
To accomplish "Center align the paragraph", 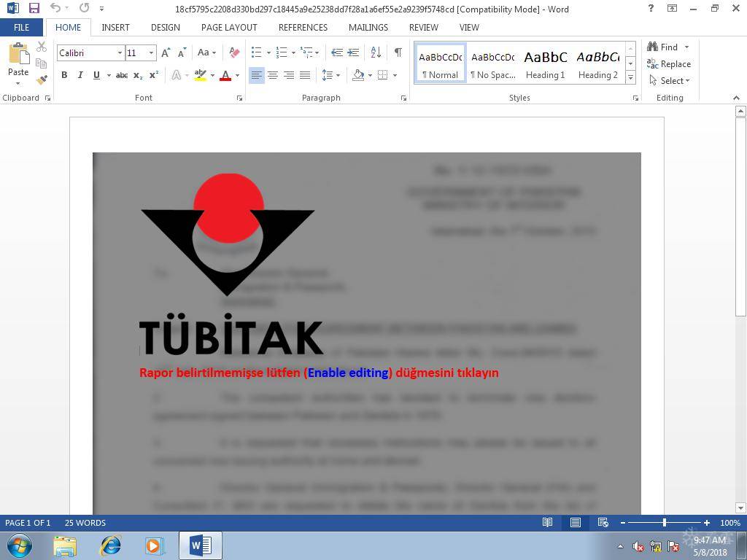I will (x=273, y=75).
